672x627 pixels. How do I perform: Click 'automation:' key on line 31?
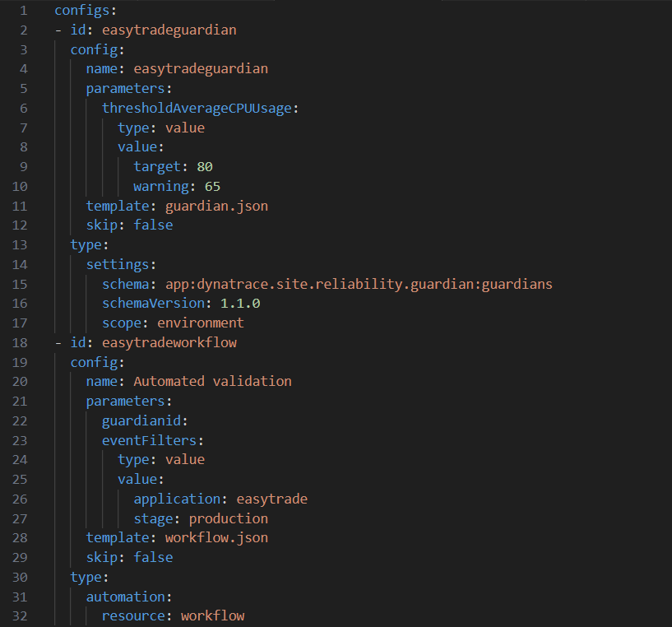[128, 597]
